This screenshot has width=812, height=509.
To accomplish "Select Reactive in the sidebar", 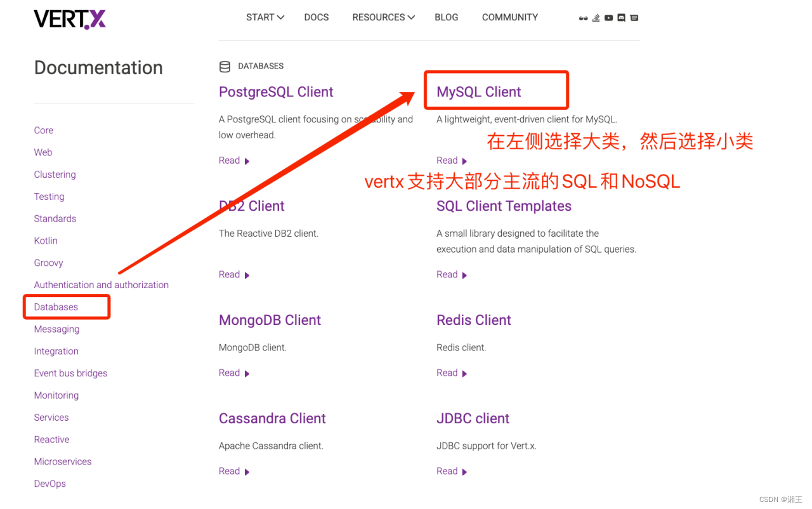I will pyautogui.click(x=51, y=439).
